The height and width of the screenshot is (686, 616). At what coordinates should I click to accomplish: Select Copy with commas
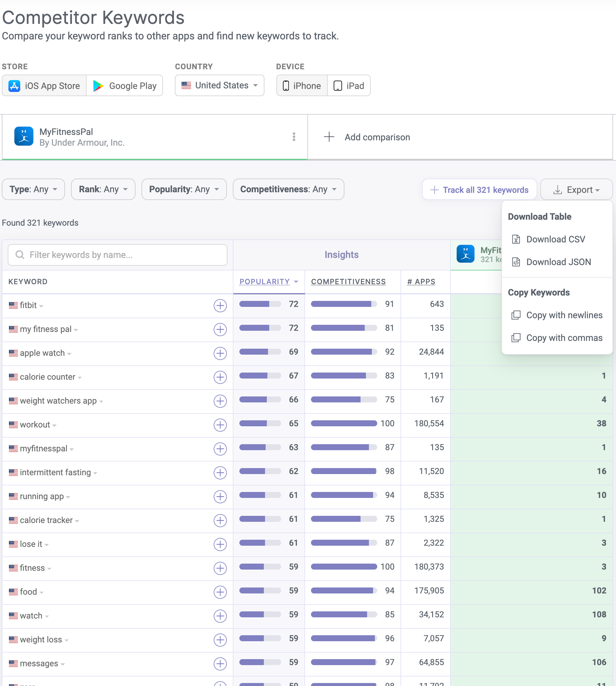[557, 338]
